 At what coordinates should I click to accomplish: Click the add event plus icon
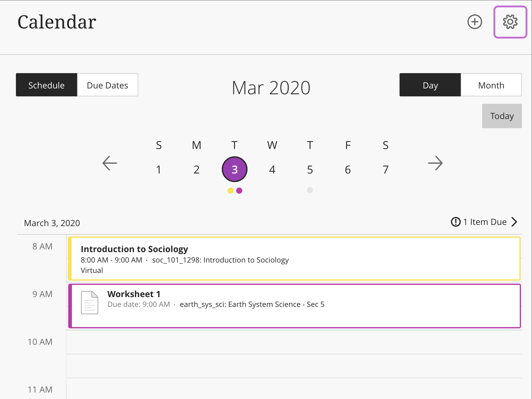(x=474, y=22)
